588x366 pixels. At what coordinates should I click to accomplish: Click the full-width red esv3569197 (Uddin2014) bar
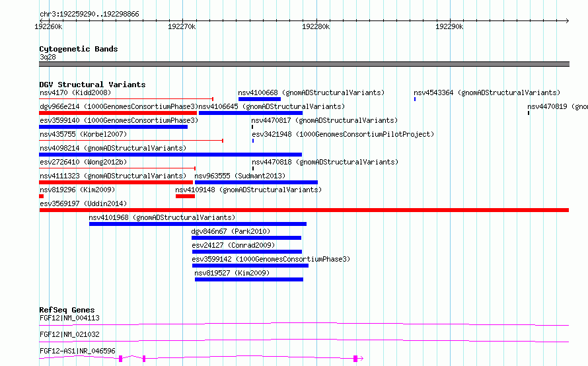coord(304,210)
